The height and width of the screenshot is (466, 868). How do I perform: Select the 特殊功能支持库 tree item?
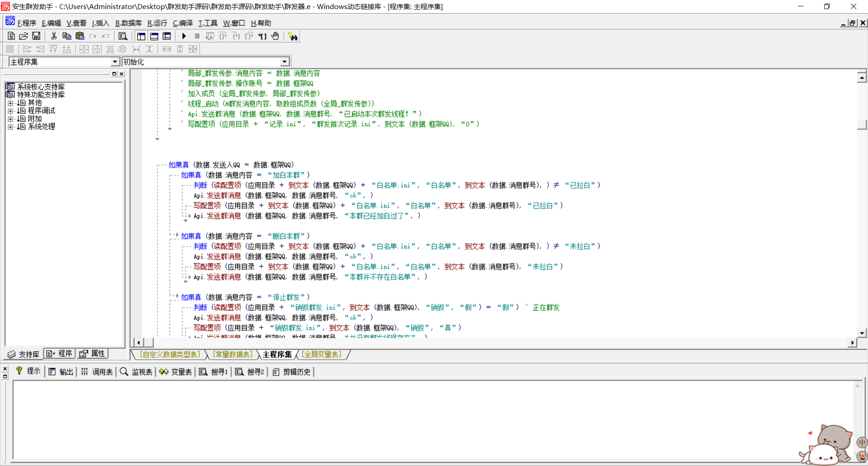41,95
